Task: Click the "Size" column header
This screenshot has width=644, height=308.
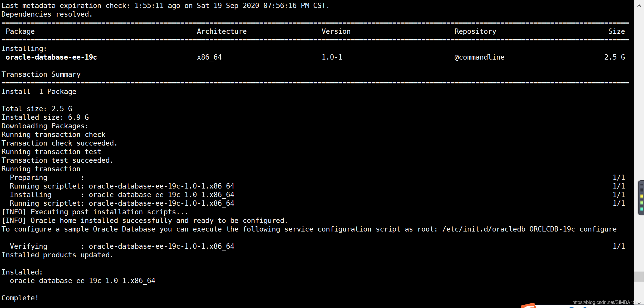Action: [617, 31]
